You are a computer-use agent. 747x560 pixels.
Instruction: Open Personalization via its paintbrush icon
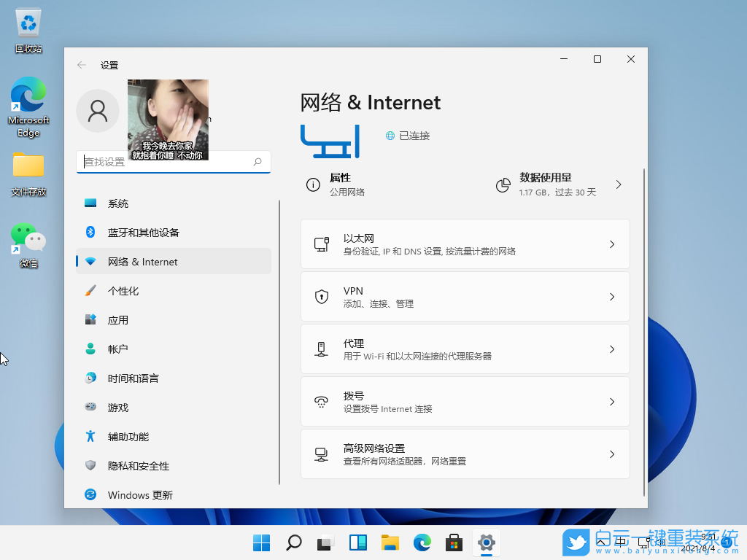point(94,291)
